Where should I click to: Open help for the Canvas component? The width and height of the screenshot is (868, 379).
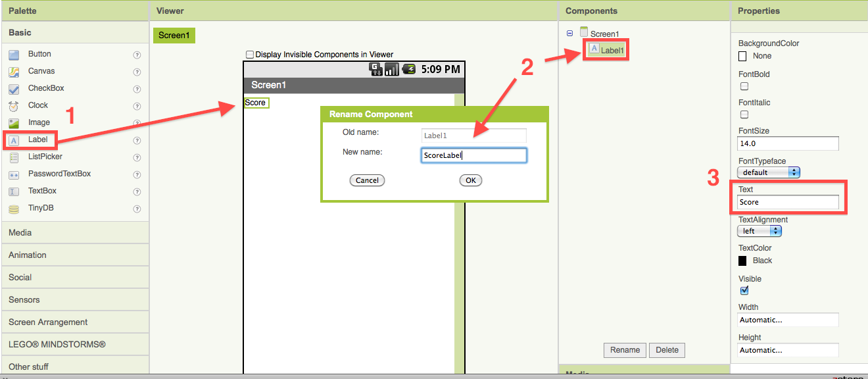pos(137,72)
